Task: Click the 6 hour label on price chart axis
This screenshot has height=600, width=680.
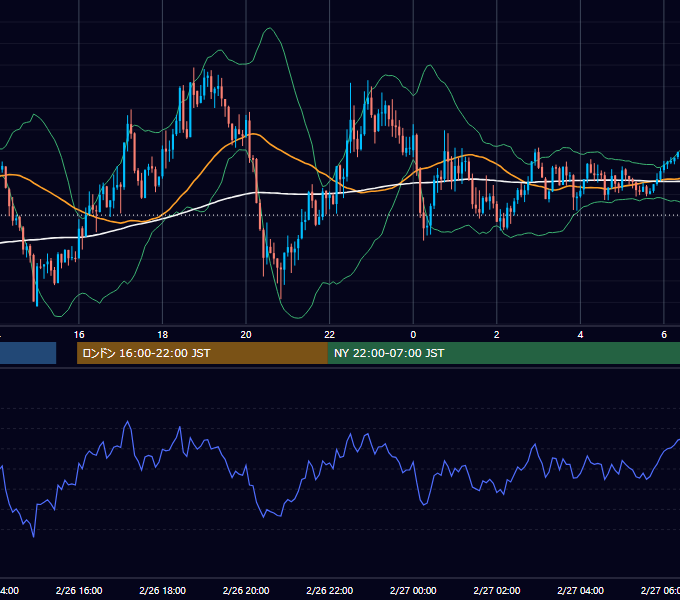Action: tap(664, 335)
